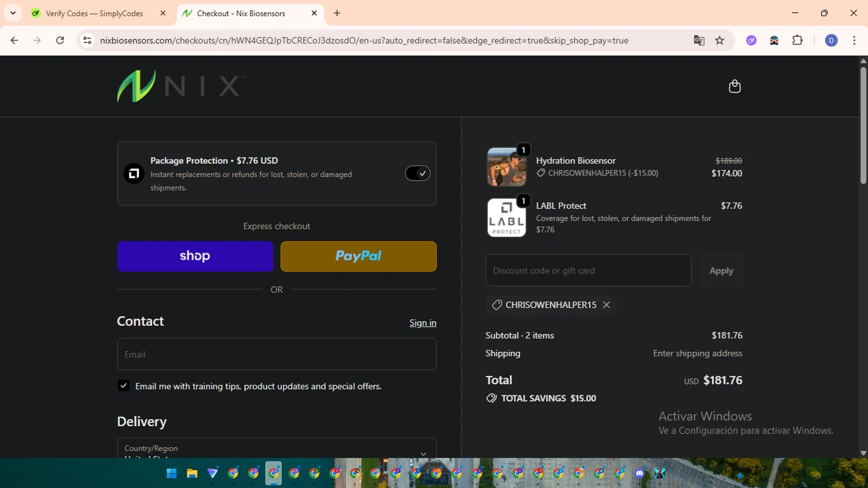This screenshot has height=488, width=868.
Task: Go forward to the next page
Action: [x=37, y=41]
